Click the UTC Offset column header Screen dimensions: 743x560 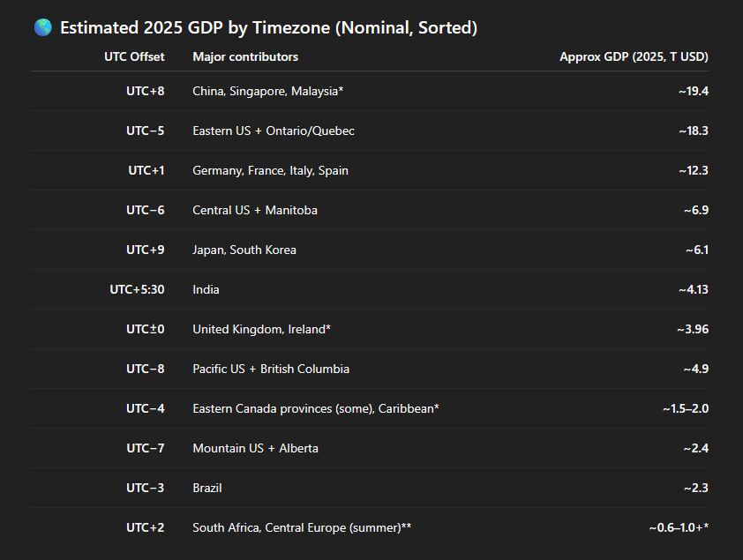pyautogui.click(x=134, y=56)
